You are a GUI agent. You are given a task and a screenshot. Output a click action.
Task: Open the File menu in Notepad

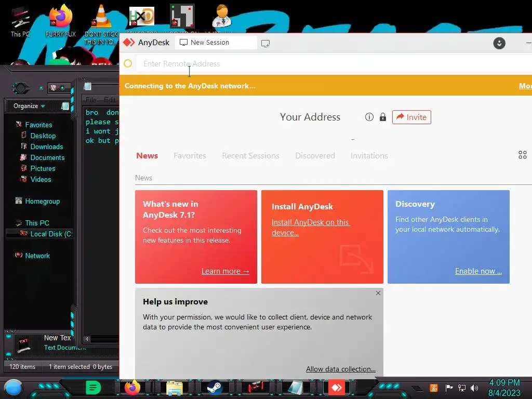pyautogui.click(x=91, y=99)
